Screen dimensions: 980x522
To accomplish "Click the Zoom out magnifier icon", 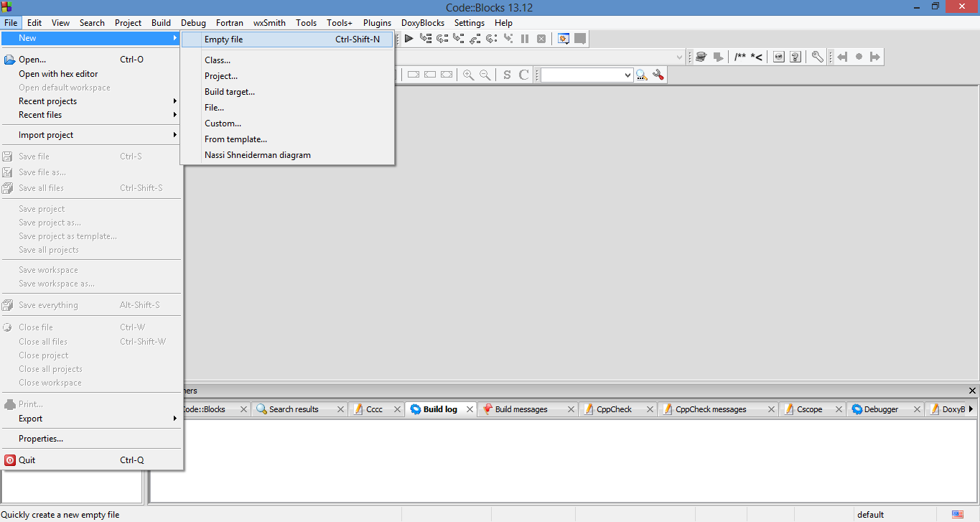I will point(485,75).
